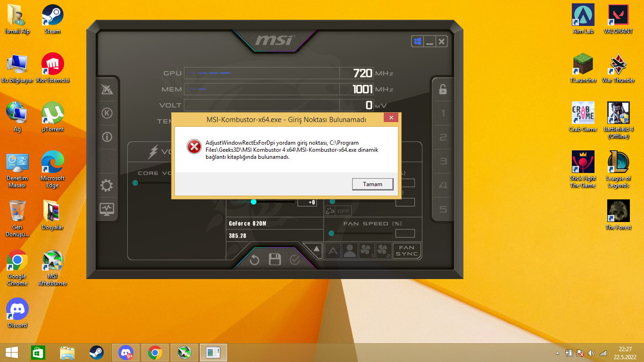Image resolution: width=644 pixels, height=362 pixels.
Task: Save profile with the floppy disk icon
Action: pyautogui.click(x=275, y=259)
